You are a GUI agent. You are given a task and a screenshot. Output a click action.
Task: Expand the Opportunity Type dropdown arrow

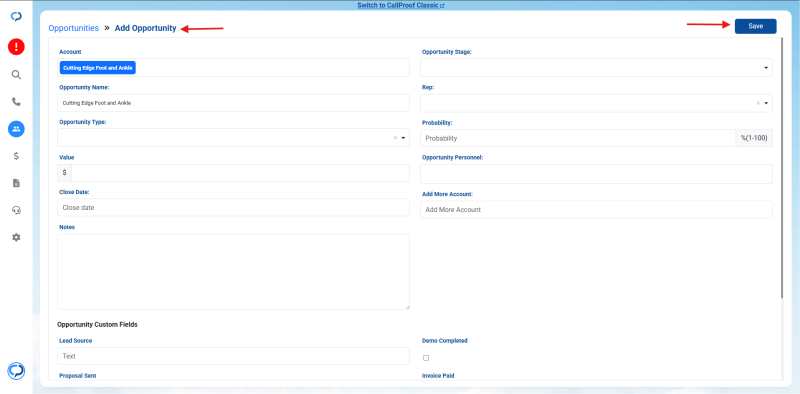tap(403, 138)
